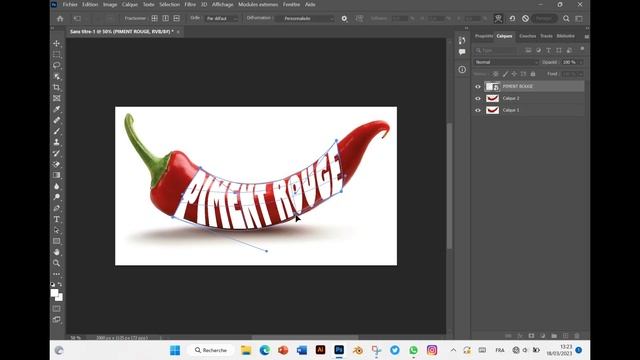Screen dimensions: 640x360
Task: Select the Pen tool
Action: coord(57,208)
